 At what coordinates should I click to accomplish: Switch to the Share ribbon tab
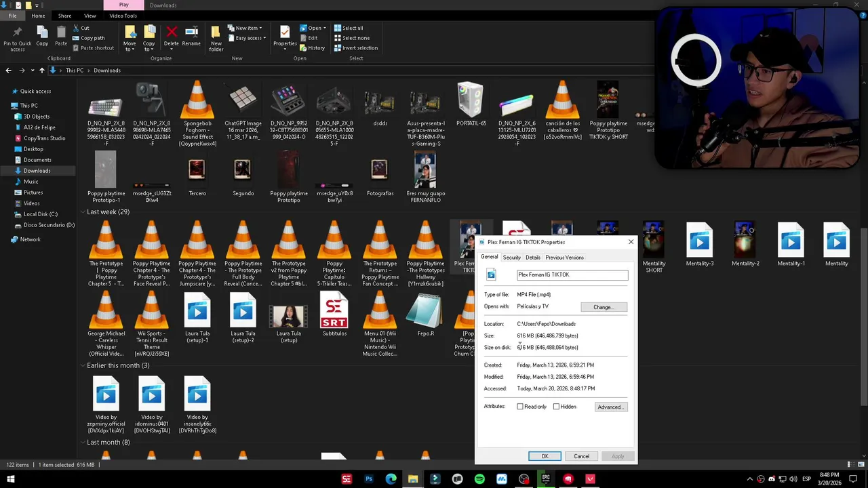[x=64, y=16]
